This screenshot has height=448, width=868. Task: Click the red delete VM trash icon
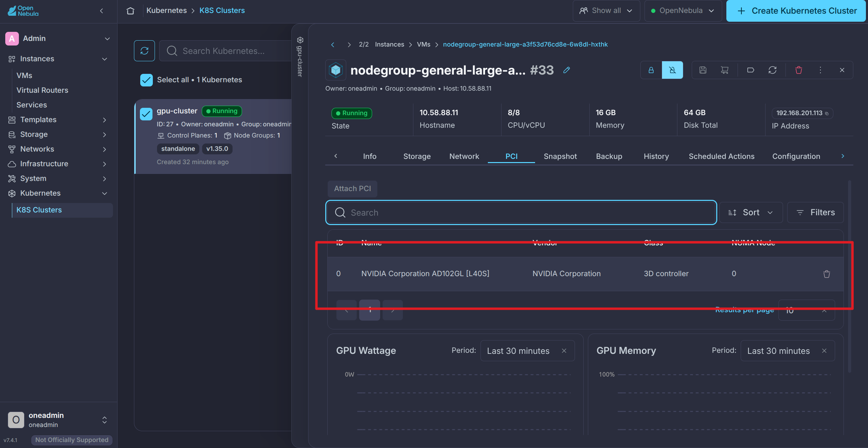click(x=799, y=70)
